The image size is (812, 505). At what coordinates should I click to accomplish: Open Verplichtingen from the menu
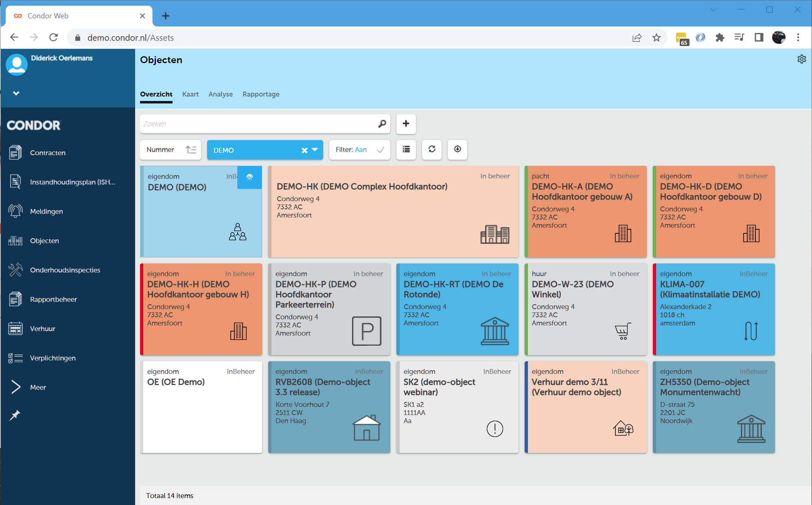click(53, 358)
